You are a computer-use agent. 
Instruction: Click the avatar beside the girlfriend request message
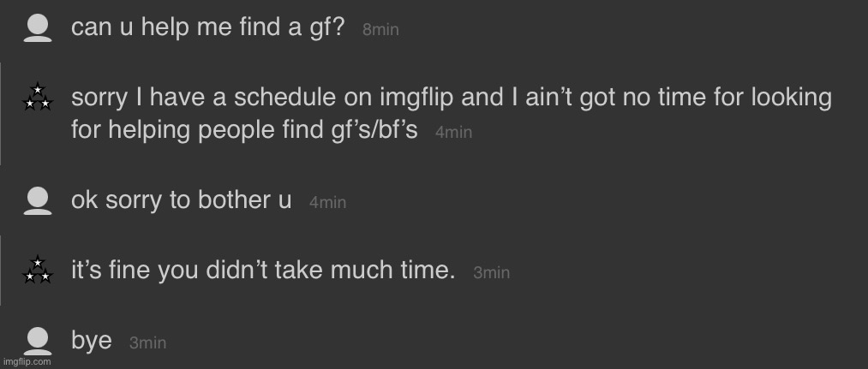(36, 28)
